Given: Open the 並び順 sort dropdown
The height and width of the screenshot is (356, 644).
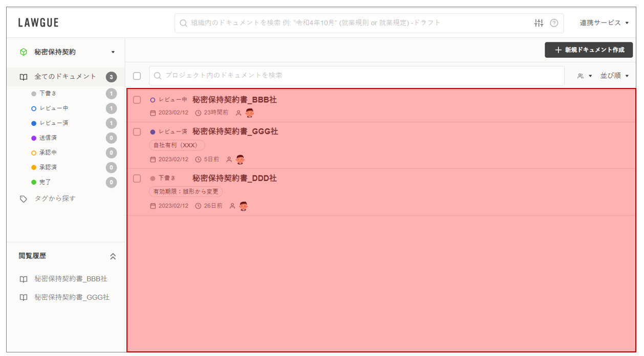Looking at the screenshot, I should click(x=614, y=76).
